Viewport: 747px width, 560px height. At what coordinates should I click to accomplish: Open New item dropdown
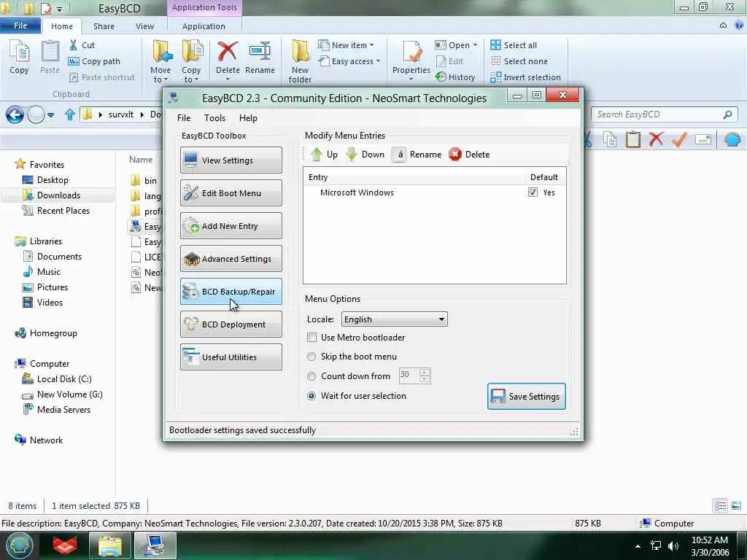point(346,45)
